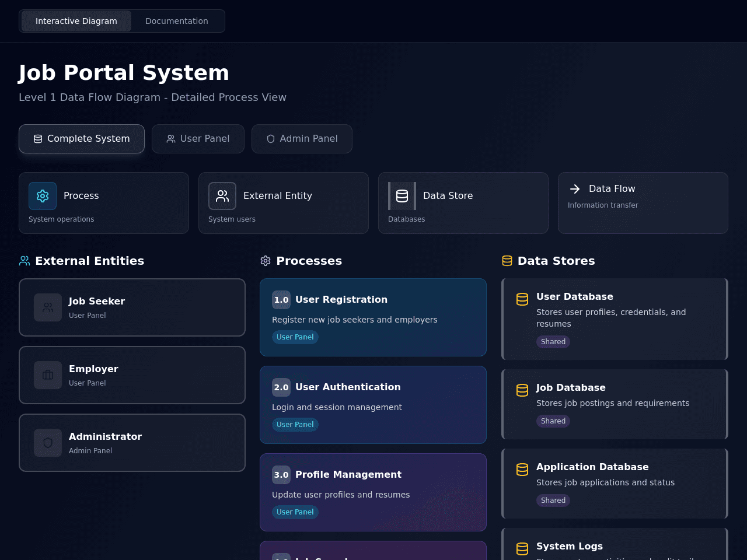
Task: Click the Data Stores heading database icon
Action: coord(507,261)
